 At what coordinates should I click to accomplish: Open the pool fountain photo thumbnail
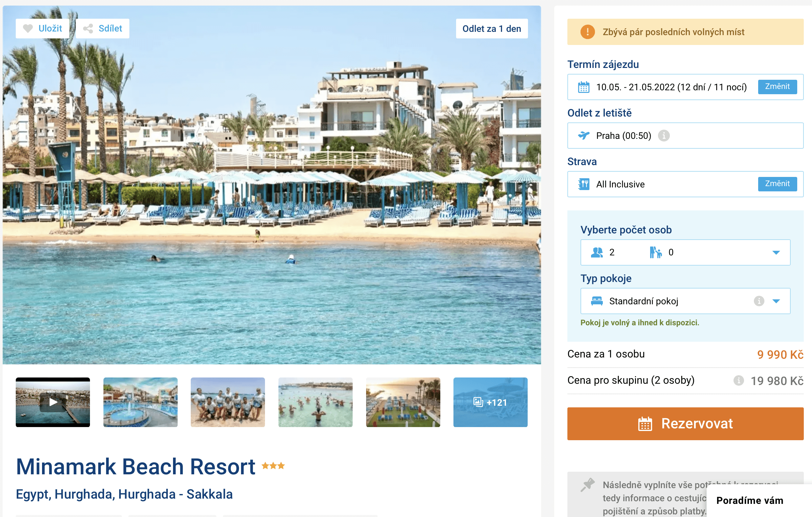[x=140, y=402]
